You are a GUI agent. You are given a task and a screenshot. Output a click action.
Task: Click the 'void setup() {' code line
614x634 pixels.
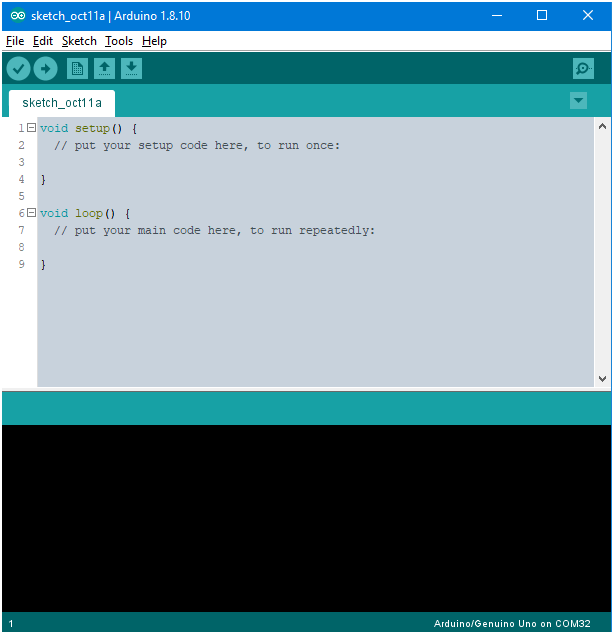click(89, 129)
